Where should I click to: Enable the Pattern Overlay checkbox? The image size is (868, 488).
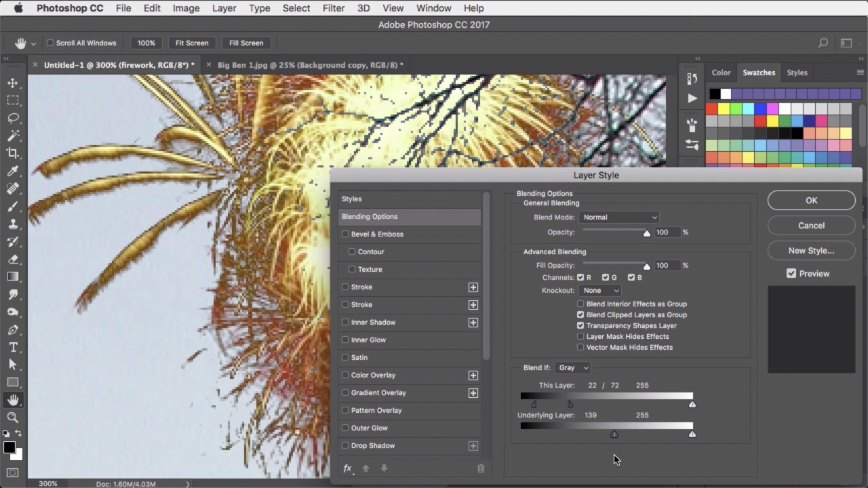point(345,410)
